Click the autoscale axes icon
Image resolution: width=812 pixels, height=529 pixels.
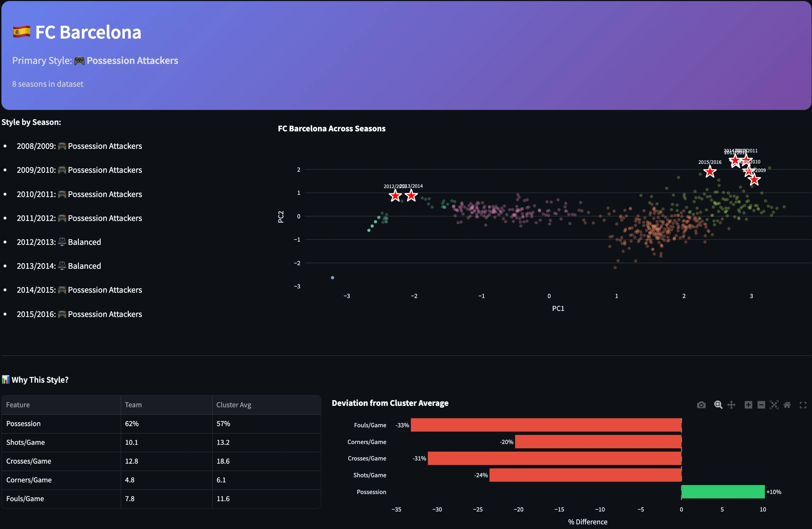[774, 405]
